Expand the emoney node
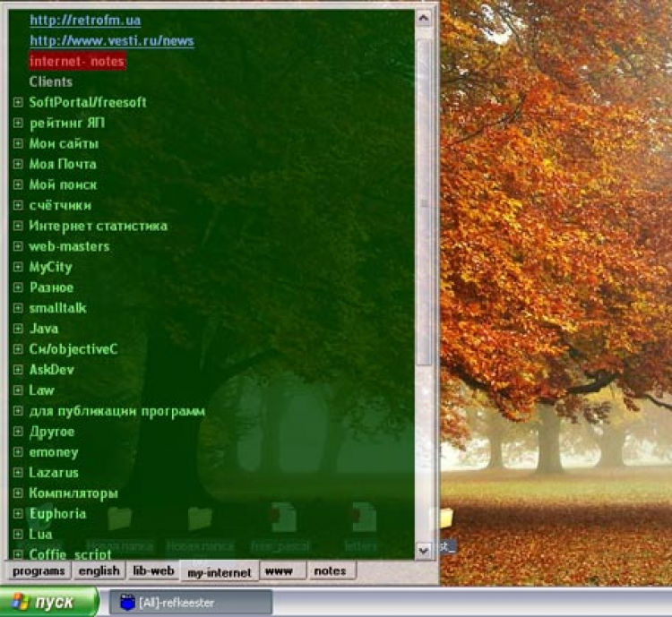The width and height of the screenshot is (672, 617). click(18, 452)
